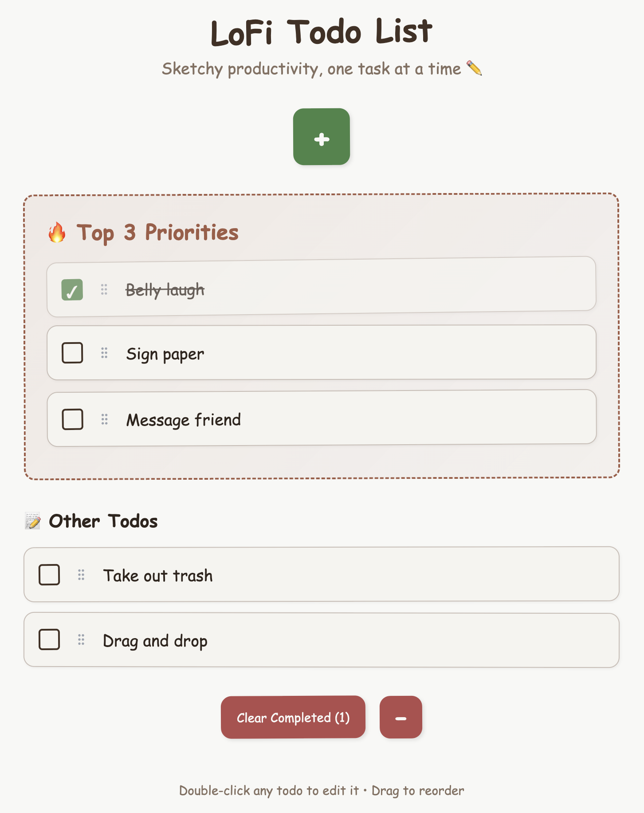Click the drag handle beside Message friend
644x813 pixels.
pyautogui.click(x=104, y=419)
